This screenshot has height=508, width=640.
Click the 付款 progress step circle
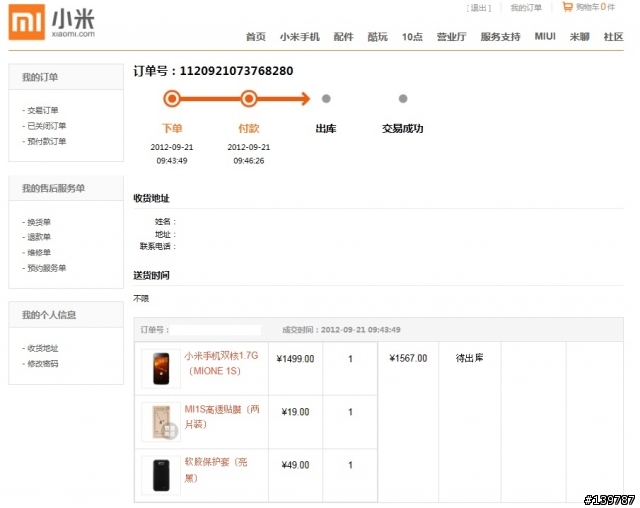click(x=249, y=99)
